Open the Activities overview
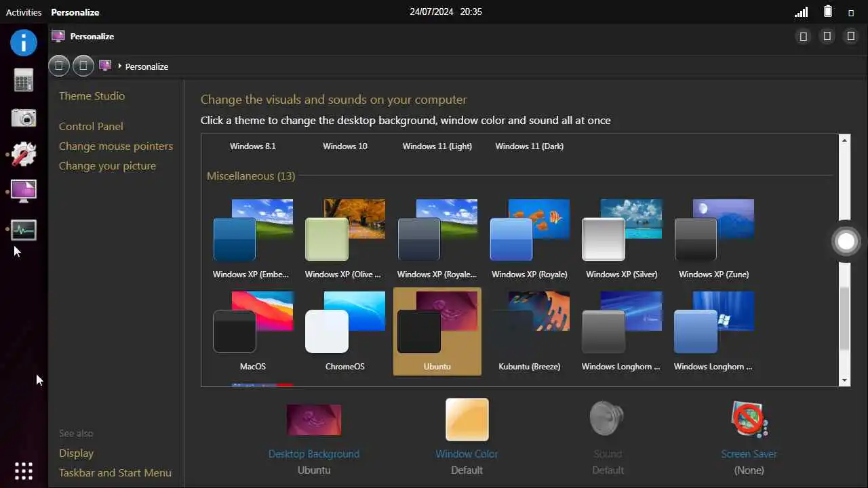 click(x=24, y=12)
